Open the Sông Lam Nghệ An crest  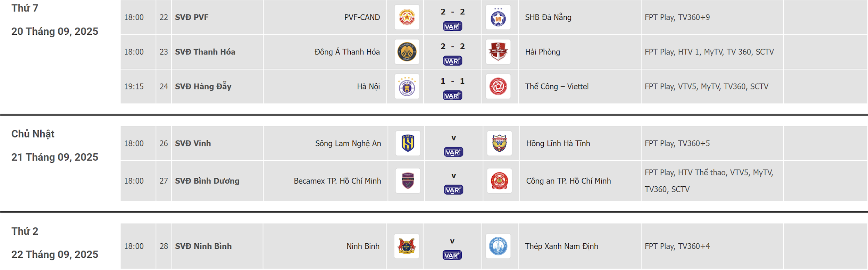pyautogui.click(x=408, y=143)
